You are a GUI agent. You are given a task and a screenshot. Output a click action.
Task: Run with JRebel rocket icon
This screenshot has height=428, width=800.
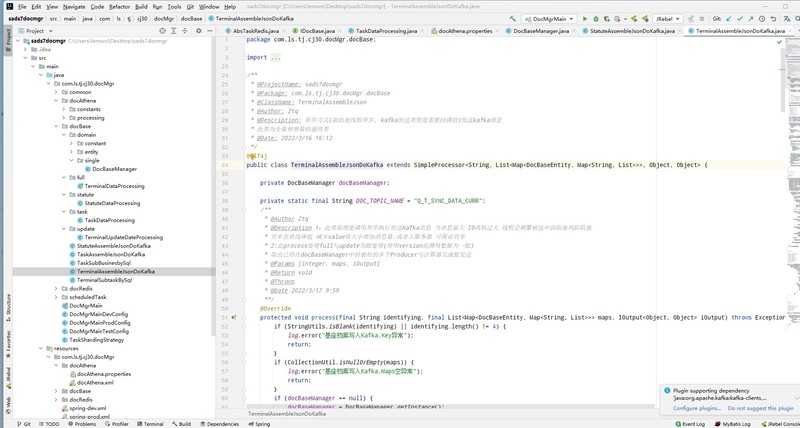[634, 19]
